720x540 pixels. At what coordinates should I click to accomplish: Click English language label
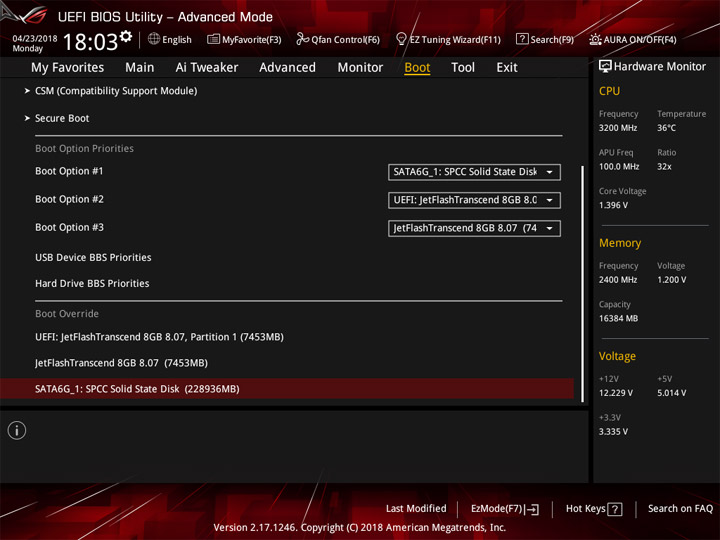[x=177, y=39]
